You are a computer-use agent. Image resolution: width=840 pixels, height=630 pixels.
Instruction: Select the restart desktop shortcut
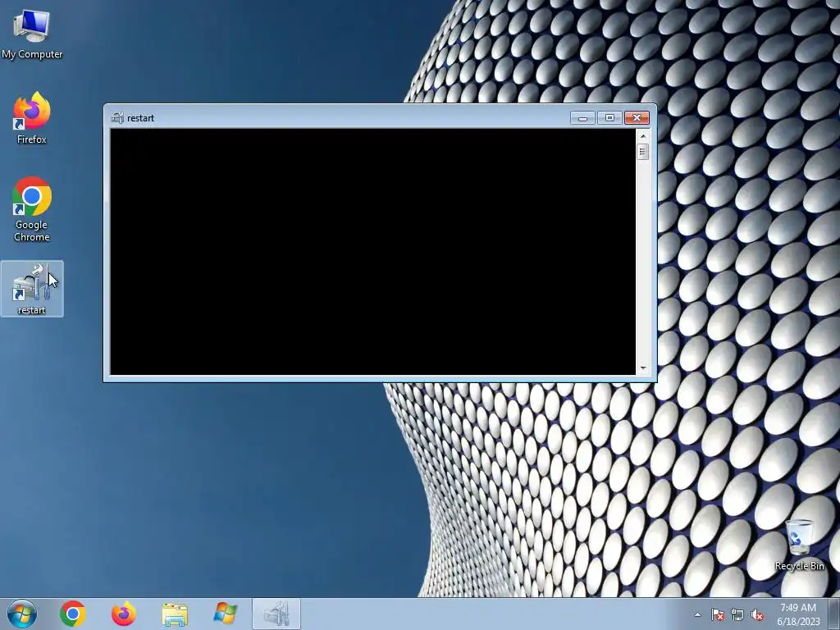[32, 289]
